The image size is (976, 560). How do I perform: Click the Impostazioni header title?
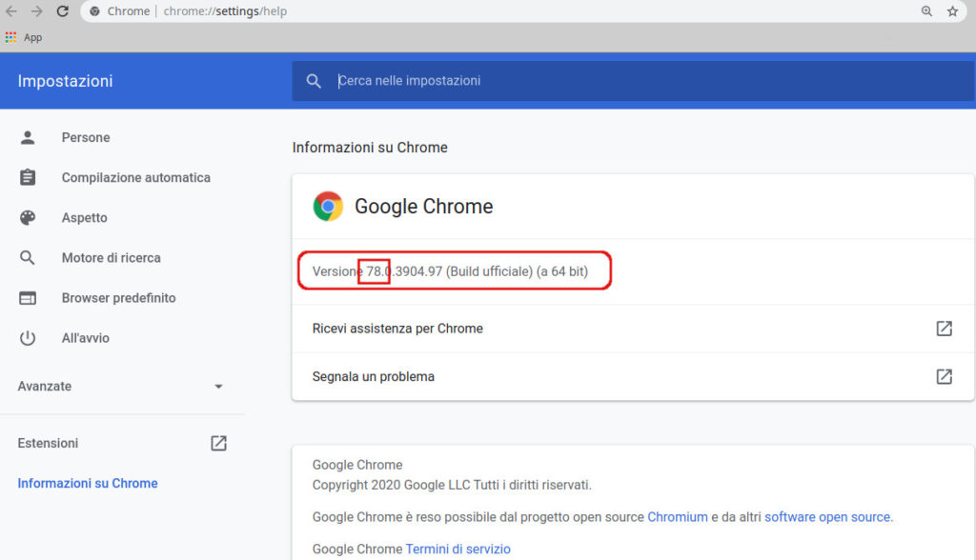click(66, 81)
